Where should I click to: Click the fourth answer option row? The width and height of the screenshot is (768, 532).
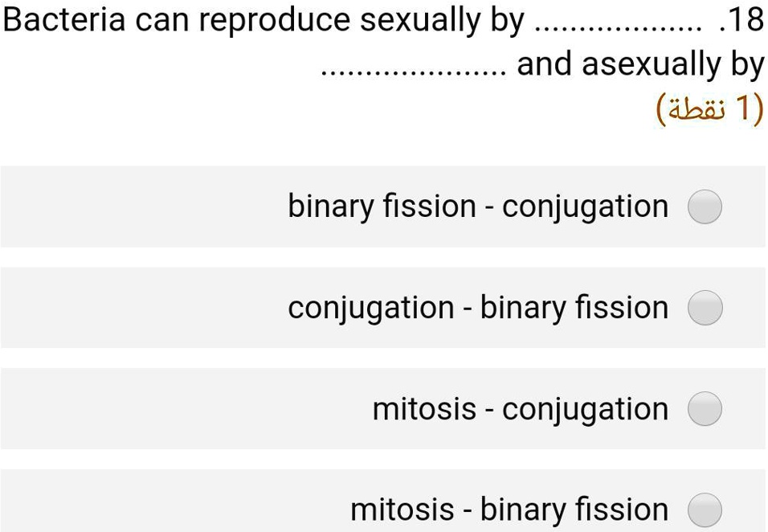coord(384,509)
